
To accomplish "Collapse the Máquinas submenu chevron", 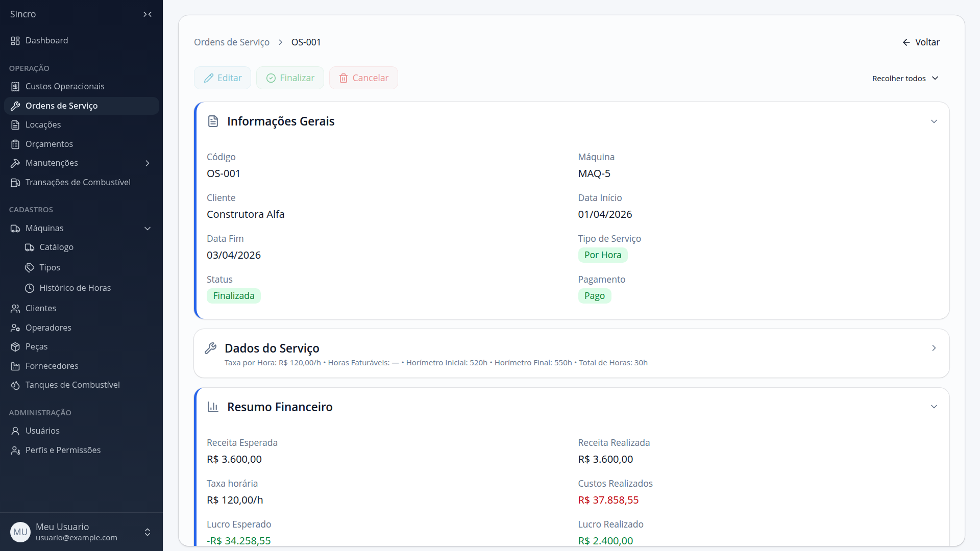I will point(148,229).
